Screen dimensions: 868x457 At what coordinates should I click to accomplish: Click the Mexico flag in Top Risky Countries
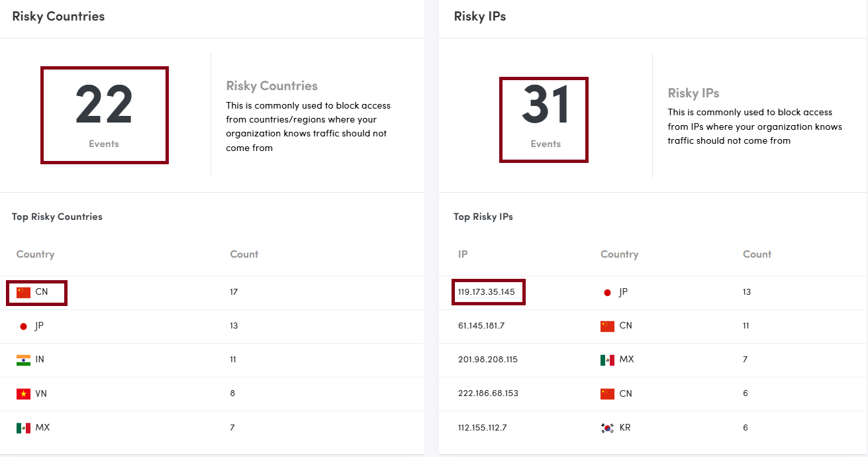click(24, 428)
